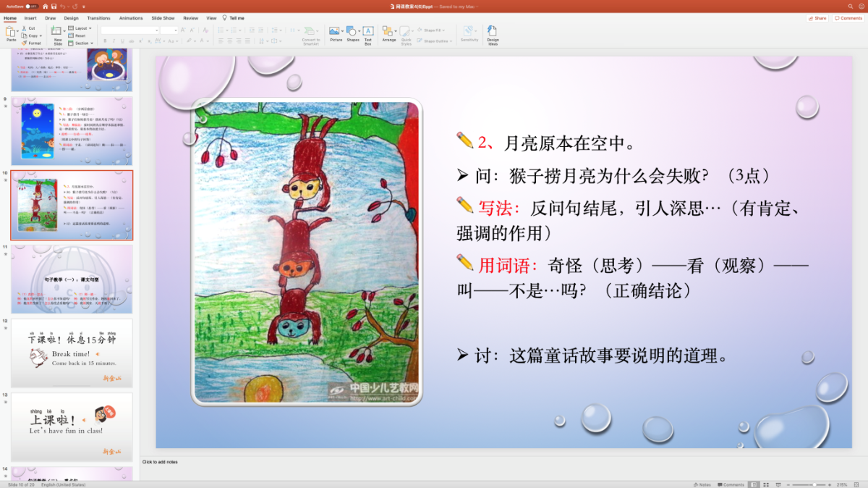Toggle the Comments pane in status bar
868x488 pixels.
[x=730, y=484]
